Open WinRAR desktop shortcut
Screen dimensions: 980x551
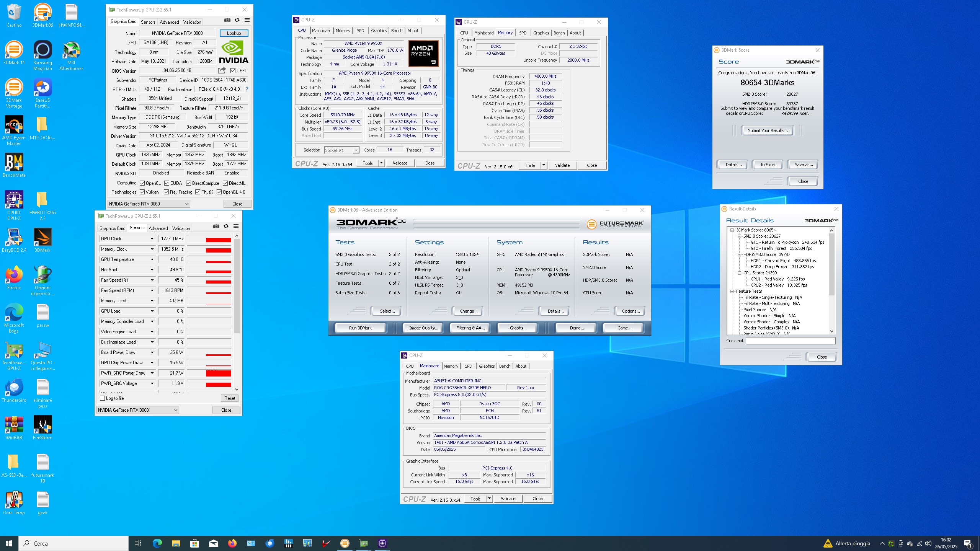click(14, 428)
